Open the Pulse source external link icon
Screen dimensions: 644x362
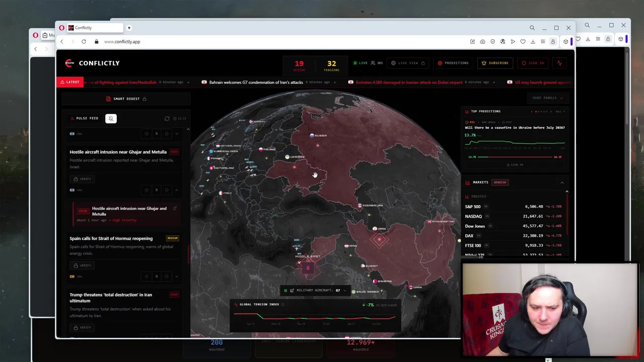[175, 208]
